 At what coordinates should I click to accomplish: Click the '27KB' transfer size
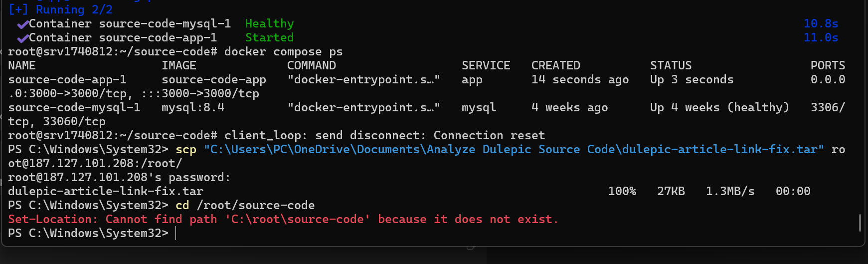[x=671, y=192]
